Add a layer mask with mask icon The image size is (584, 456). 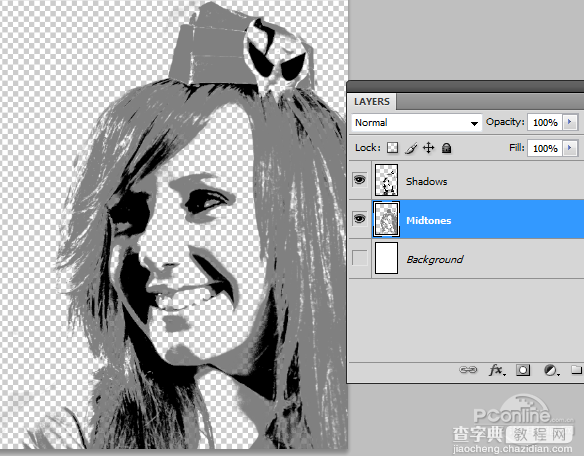point(523,370)
